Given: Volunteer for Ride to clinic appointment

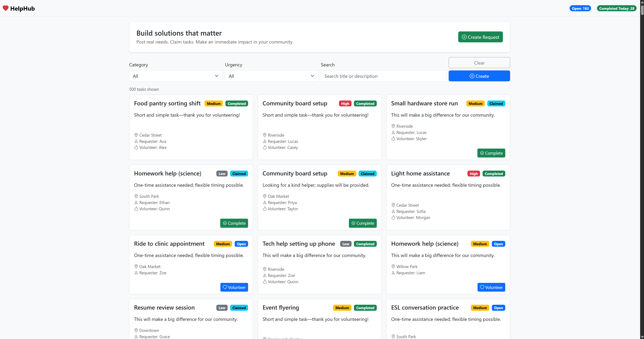Looking at the screenshot, I should [x=234, y=287].
